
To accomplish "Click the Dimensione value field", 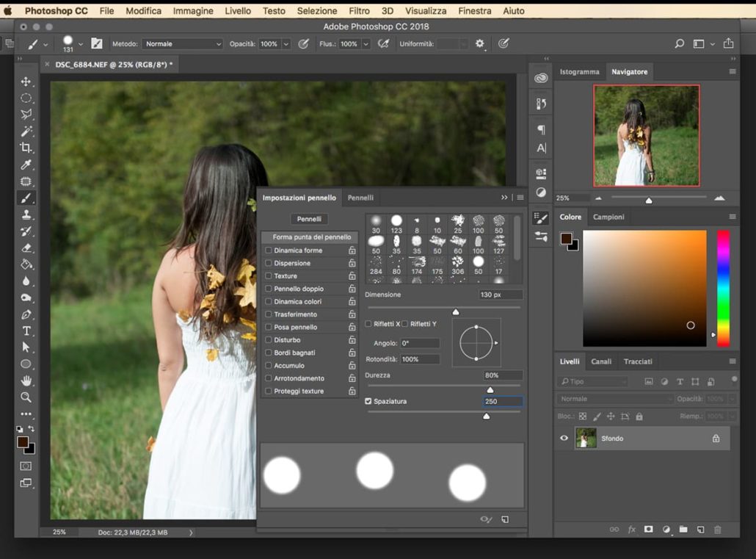I will pos(501,295).
